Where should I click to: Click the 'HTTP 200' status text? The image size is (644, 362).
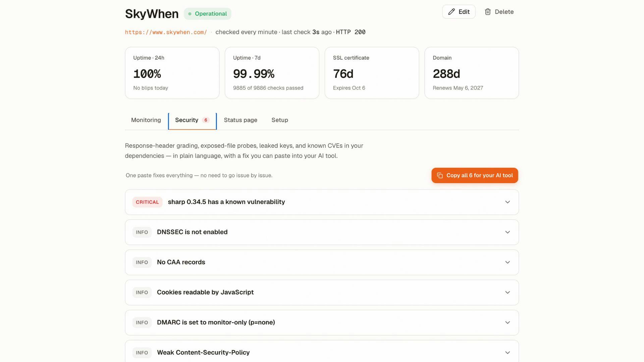pos(351,32)
